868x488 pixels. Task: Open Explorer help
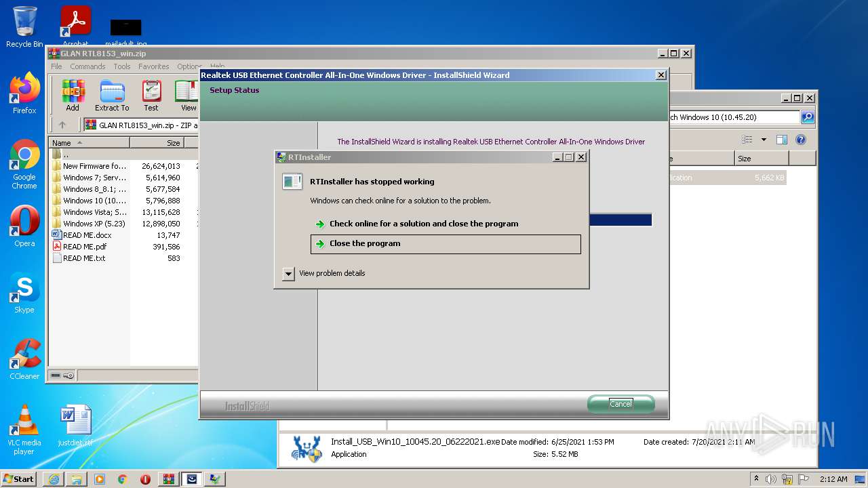click(x=801, y=140)
